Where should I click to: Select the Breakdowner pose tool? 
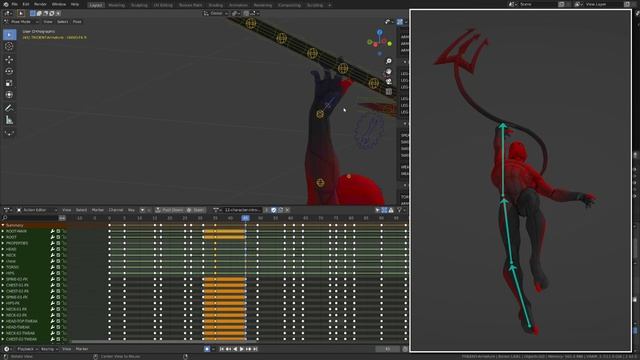(x=9, y=133)
